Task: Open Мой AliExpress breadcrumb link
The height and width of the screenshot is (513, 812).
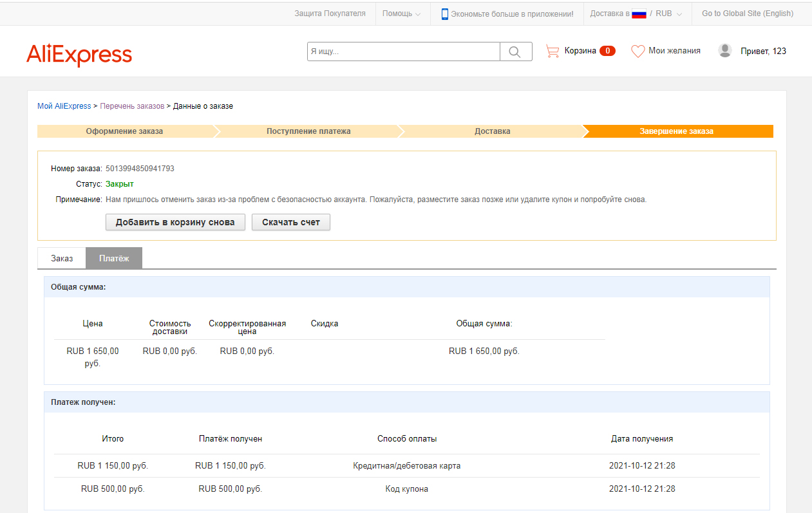Action: (64, 106)
